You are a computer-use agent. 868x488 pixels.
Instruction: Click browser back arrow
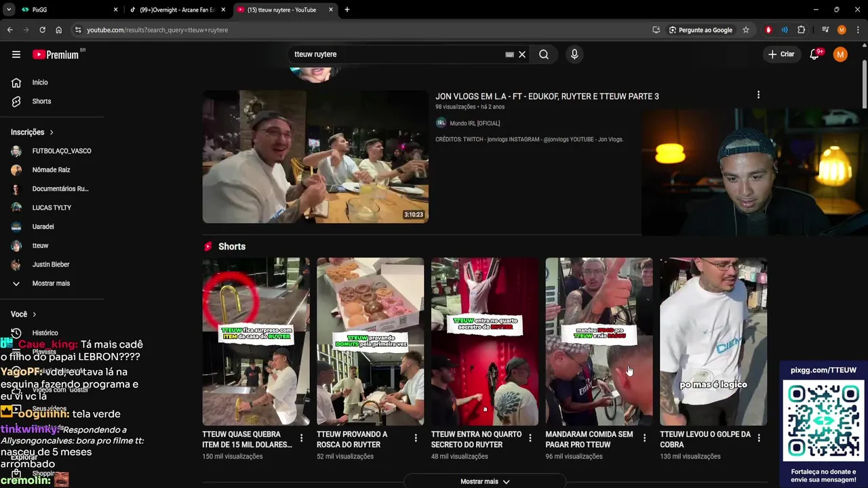[9, 30]
